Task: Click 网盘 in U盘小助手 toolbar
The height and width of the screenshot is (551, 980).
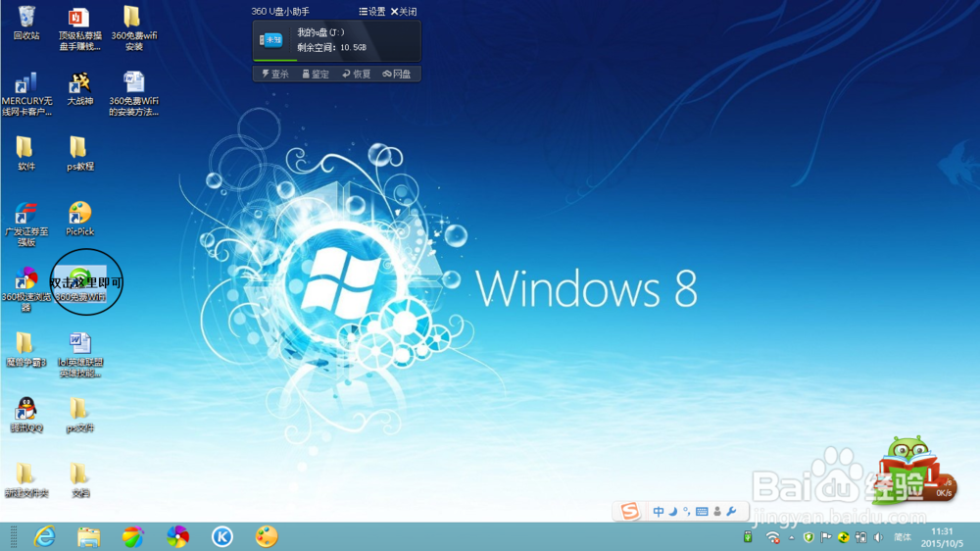Action: pyautogui.click(x=397, y=74)
